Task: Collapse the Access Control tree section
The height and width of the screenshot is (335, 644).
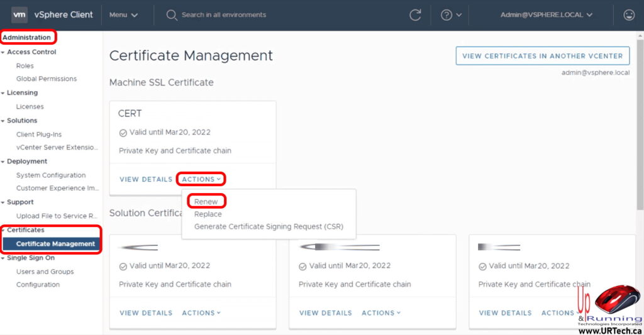Action: [3, 52]
